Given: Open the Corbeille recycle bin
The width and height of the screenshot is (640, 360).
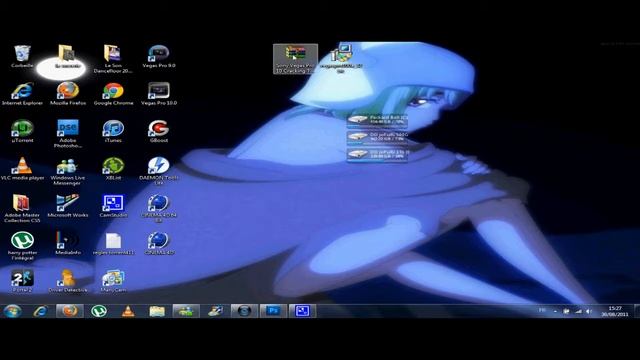Looking at the screenshot, I should pyautogui.click(x=22, y=56).
